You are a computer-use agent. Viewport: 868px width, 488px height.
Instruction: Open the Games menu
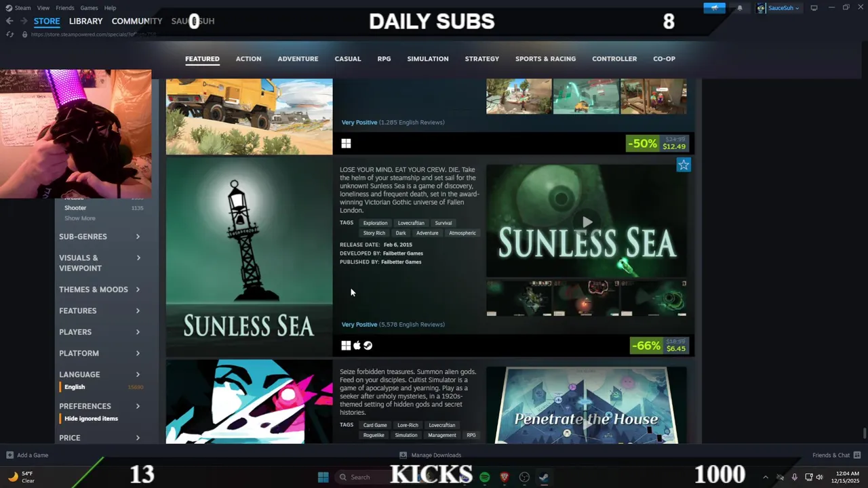(x=89, y=8)
